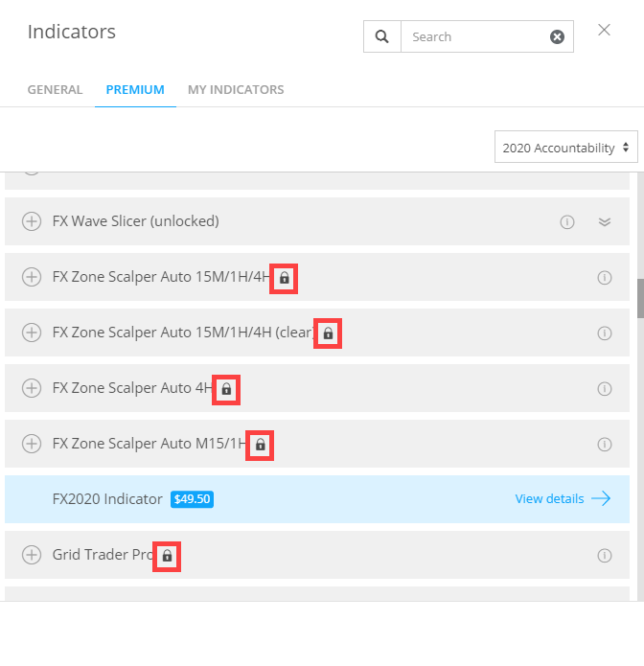
Task: Open the My Indicators tab
Action: 236,90
